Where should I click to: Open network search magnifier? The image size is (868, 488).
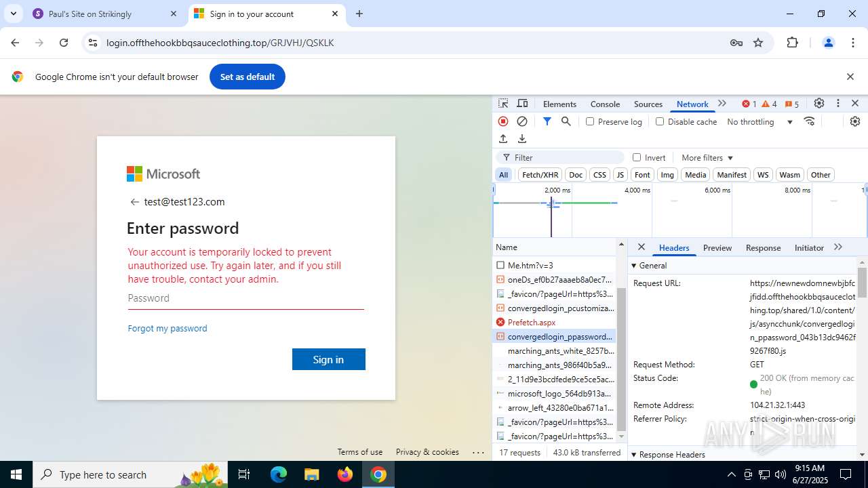566,121
